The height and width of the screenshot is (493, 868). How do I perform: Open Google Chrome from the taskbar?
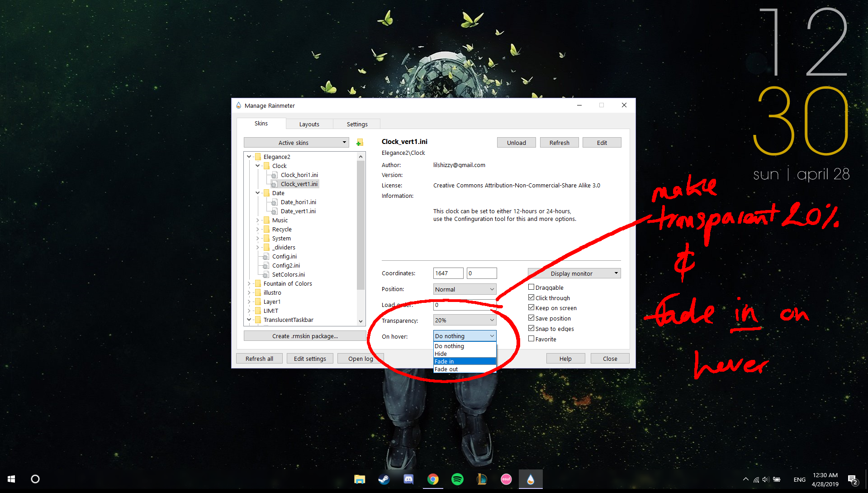433,479
